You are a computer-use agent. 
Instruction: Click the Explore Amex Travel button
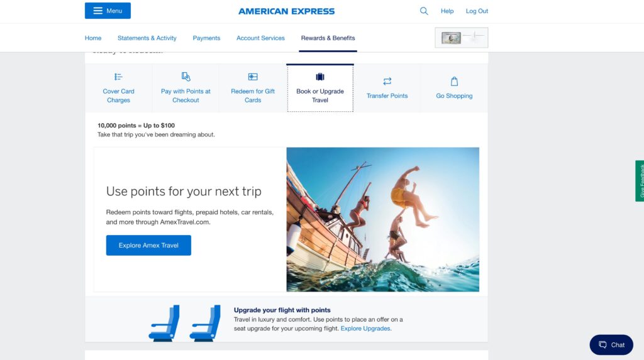[148, 245]
